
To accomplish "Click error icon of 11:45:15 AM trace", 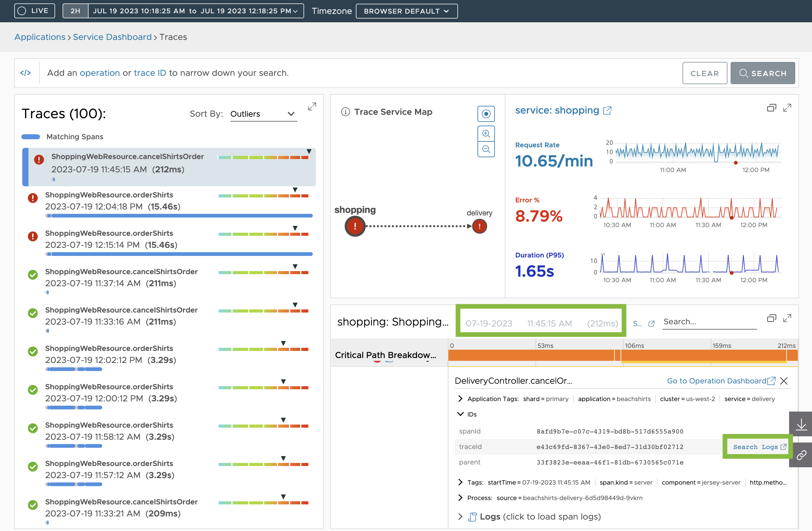I will click(39, 159).
